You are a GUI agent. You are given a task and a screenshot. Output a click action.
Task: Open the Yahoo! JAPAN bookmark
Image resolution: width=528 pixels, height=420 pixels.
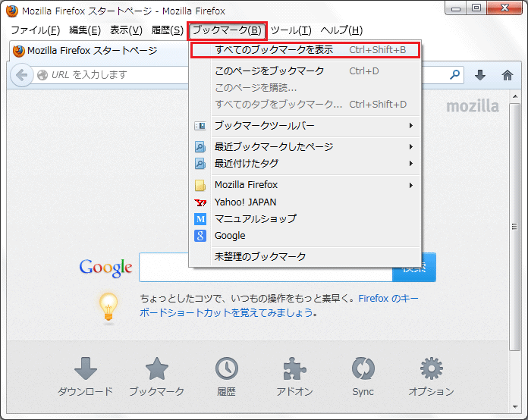tap(245, 202)
